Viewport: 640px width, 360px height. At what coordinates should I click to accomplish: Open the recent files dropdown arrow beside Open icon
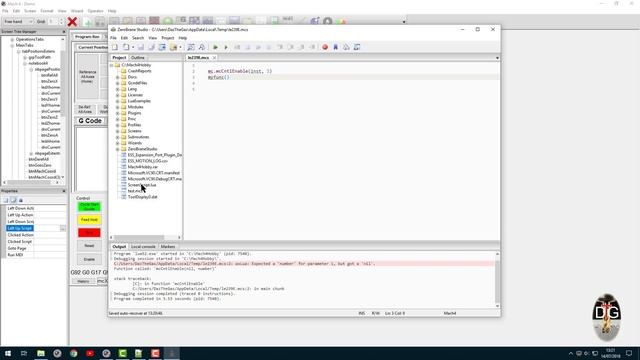(x=133, y=47)
